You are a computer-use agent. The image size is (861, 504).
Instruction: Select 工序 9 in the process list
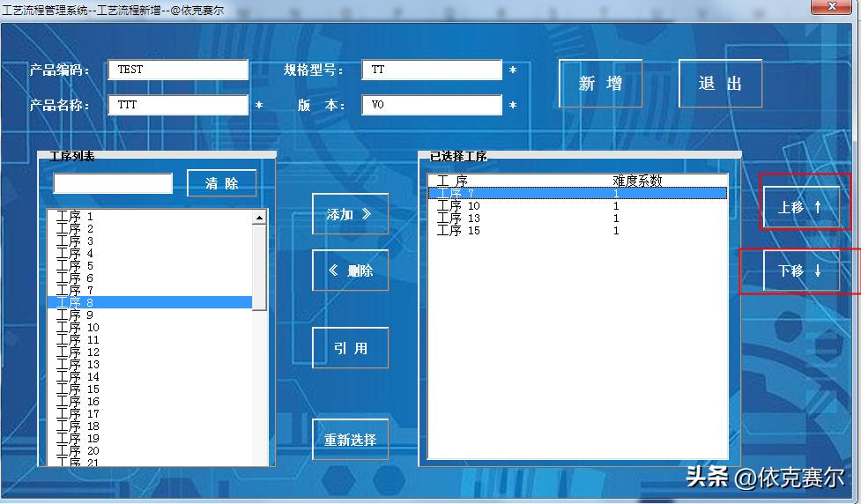(149, 315)
